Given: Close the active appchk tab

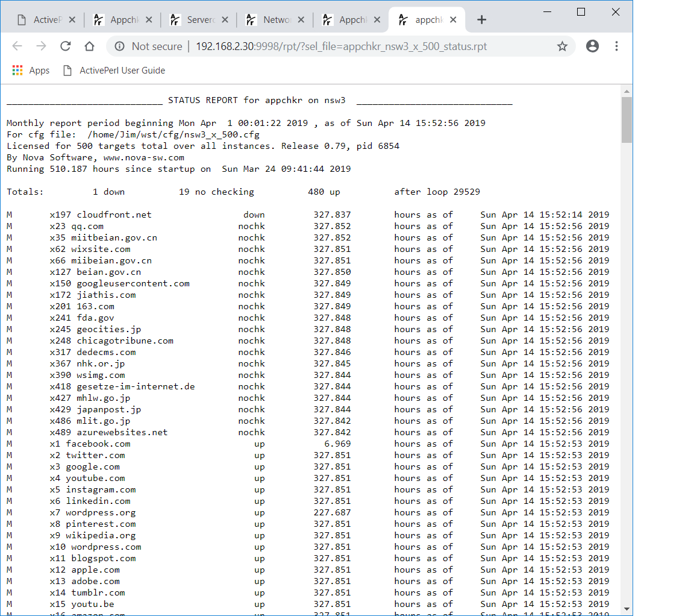Looking at the screenshot, I should click(x=453, y=20).
